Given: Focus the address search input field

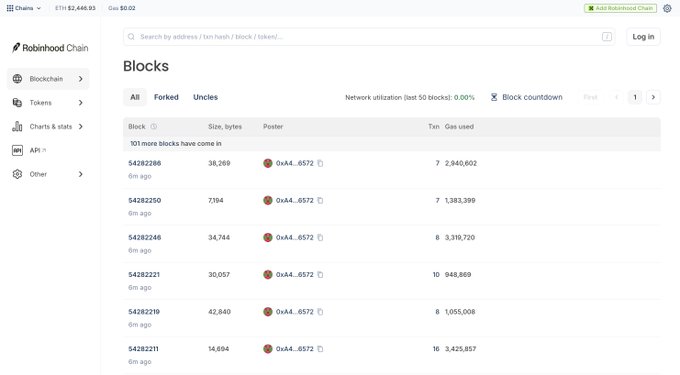Looking at the screenshot, I should 369,37.
